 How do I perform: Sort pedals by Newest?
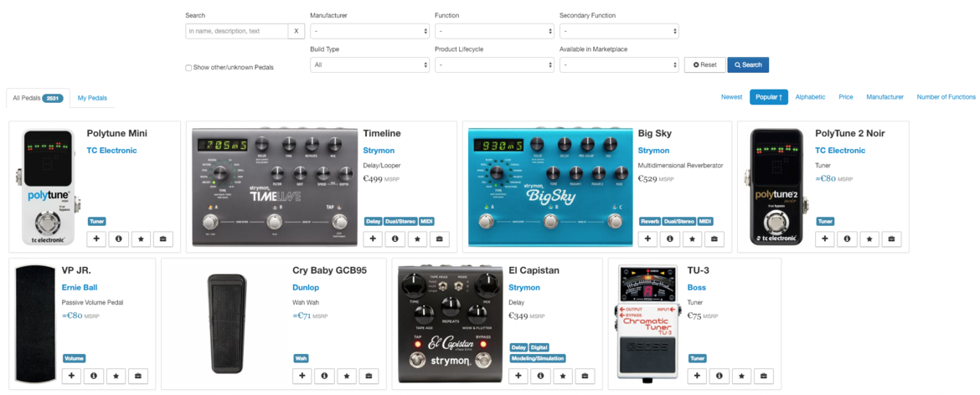(732, 97)
